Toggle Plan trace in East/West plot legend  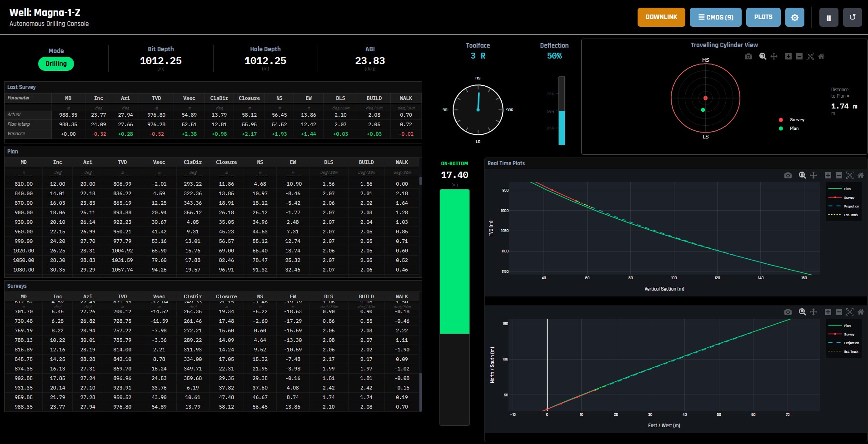pyautogui.click(x=840, y=326)
